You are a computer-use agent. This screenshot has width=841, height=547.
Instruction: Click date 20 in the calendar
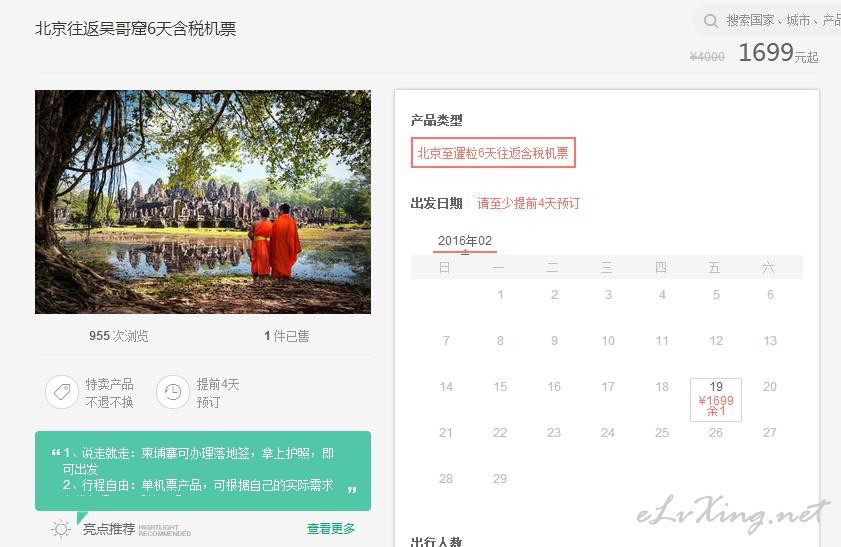pos(770,387)
